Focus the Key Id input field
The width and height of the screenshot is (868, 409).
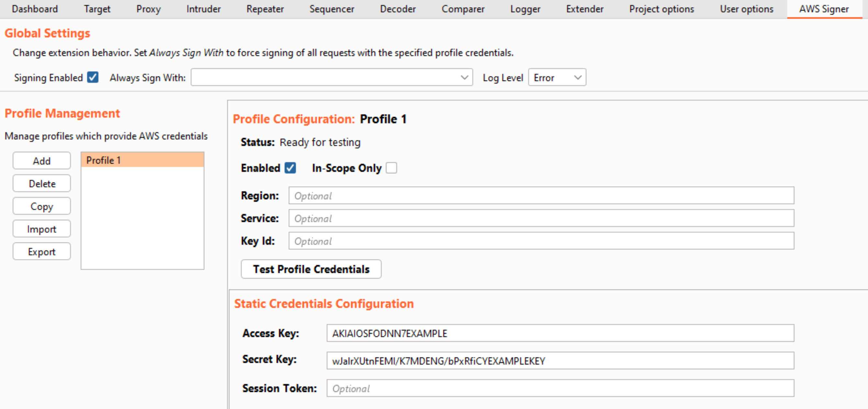click(541, 241)
